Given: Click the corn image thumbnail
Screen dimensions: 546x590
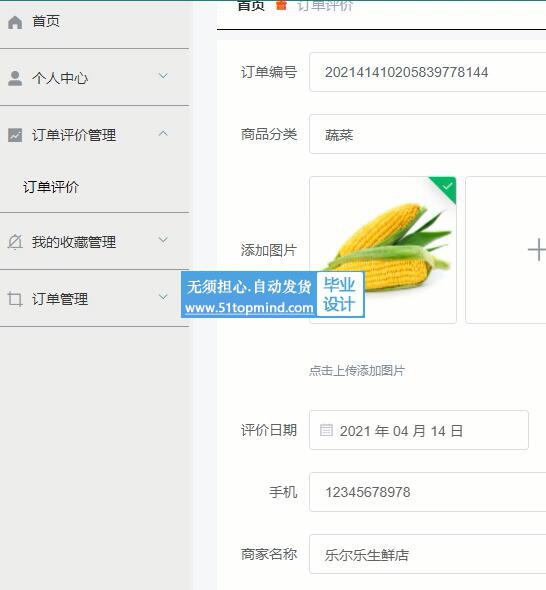Looking at the screenshot, I should pyautogui.click(x=383, y=250).
